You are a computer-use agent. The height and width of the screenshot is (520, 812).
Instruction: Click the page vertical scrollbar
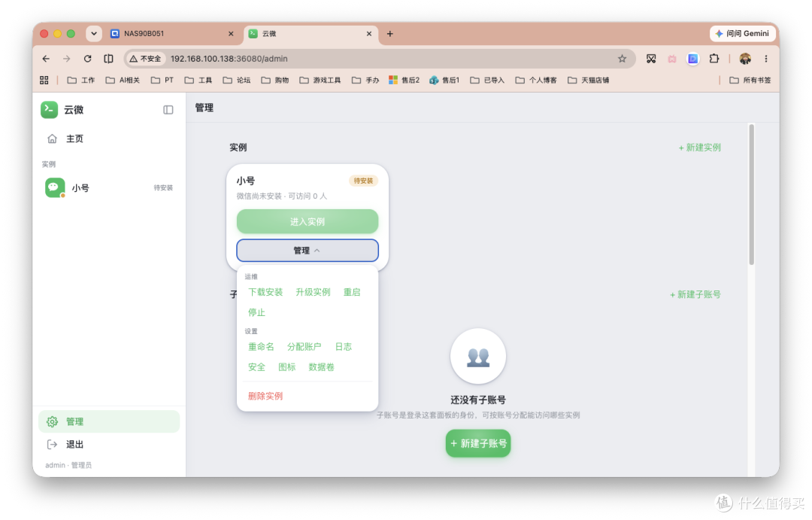pyautogui.click(x=751, y=194)
